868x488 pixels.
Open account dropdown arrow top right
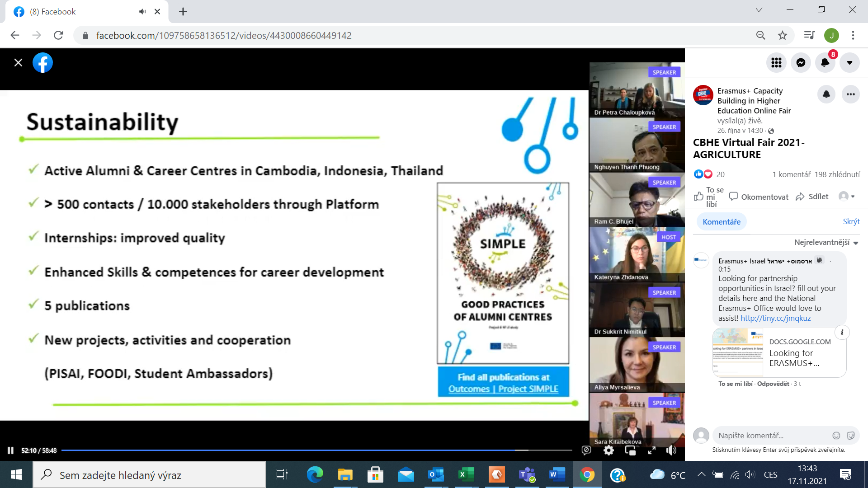pos(849,63)
